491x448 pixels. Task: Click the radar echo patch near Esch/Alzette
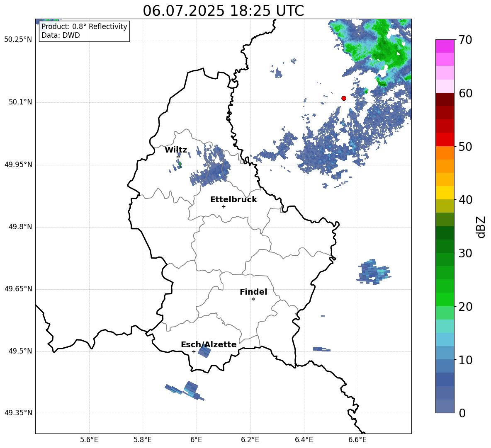tap(205, 351)
